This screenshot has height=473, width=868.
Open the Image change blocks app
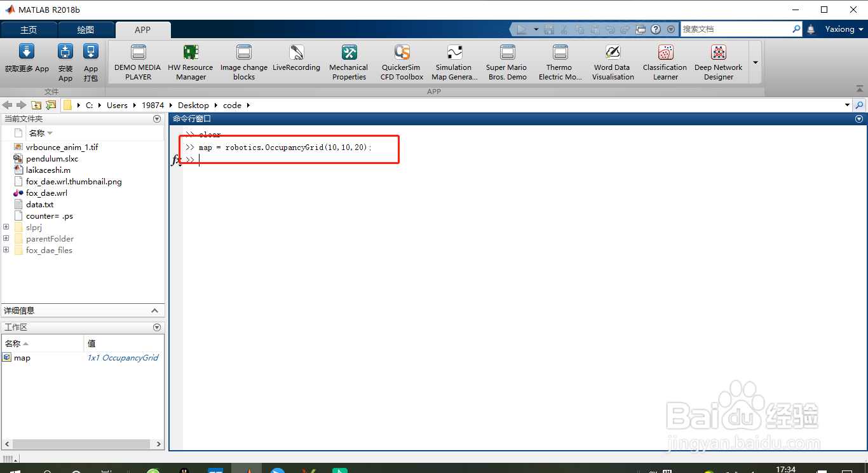[x=244, y=63]
